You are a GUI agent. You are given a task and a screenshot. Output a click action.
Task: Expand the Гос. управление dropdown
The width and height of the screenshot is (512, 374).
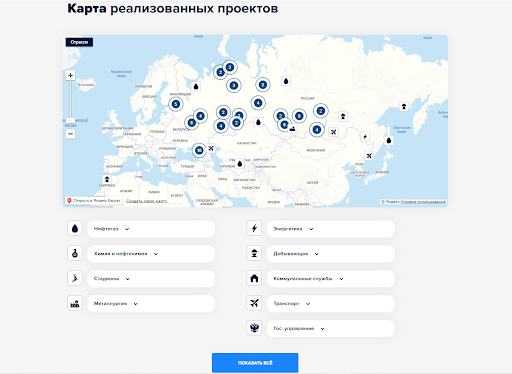pyautogui.click(x=331, y=329)
